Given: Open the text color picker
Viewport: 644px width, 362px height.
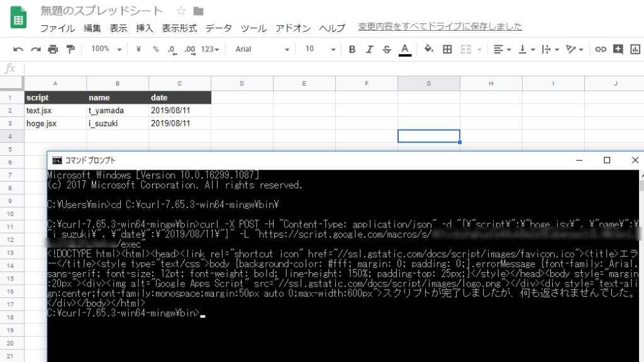Looking at the screenshot, I should click(x=405, y=49).
